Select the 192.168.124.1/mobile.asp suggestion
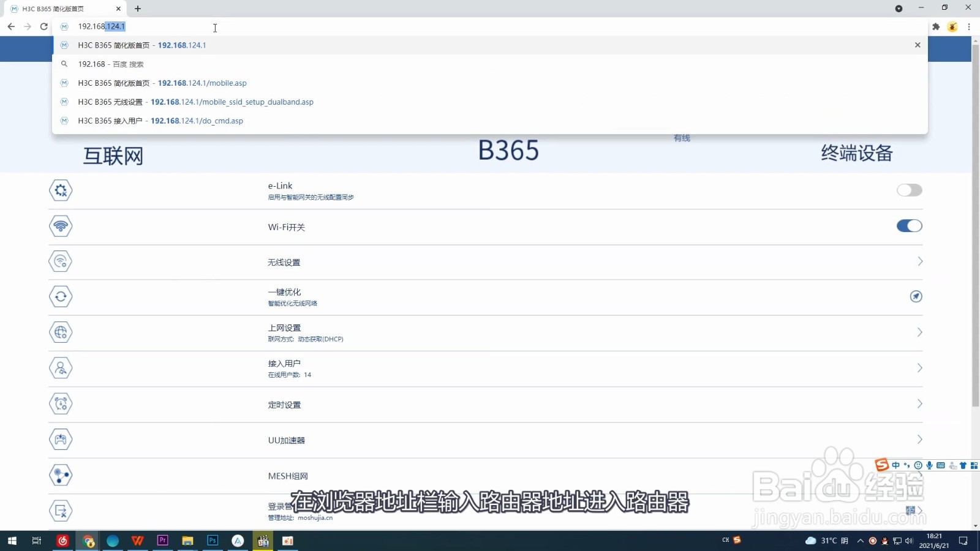 tap(490, 83)
